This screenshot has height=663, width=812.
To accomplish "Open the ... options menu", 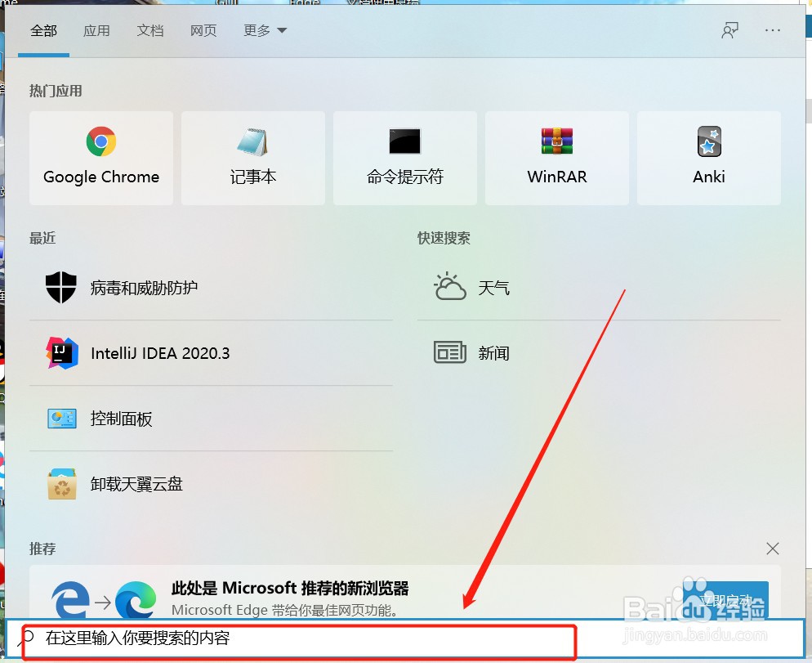I will (x=772, y=30).
